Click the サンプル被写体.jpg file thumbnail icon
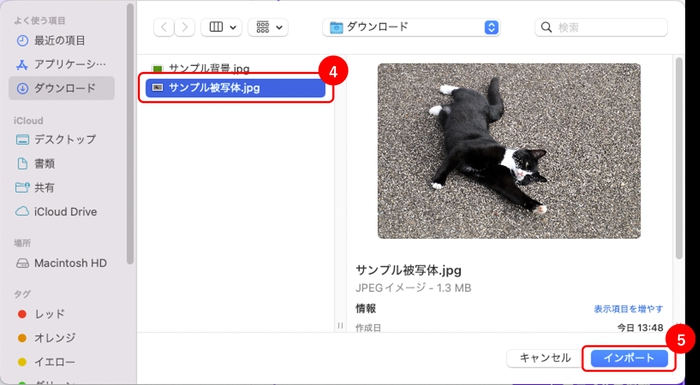 [157, 88]
